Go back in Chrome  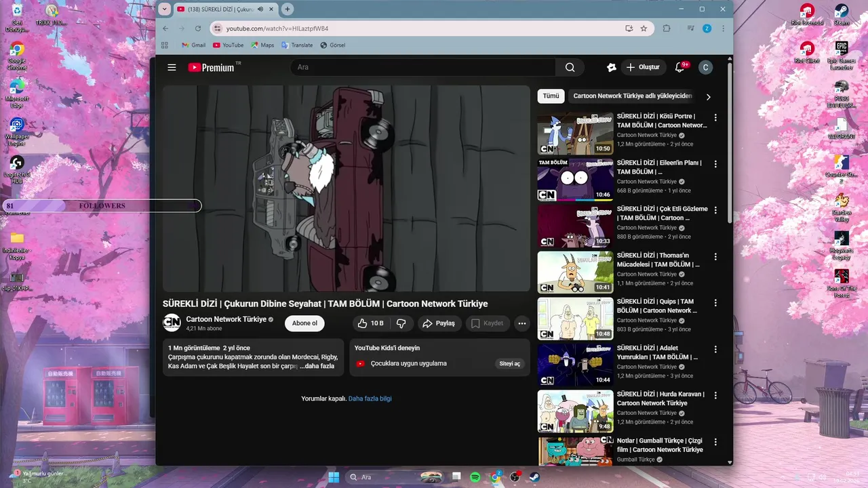click(165, 28)
